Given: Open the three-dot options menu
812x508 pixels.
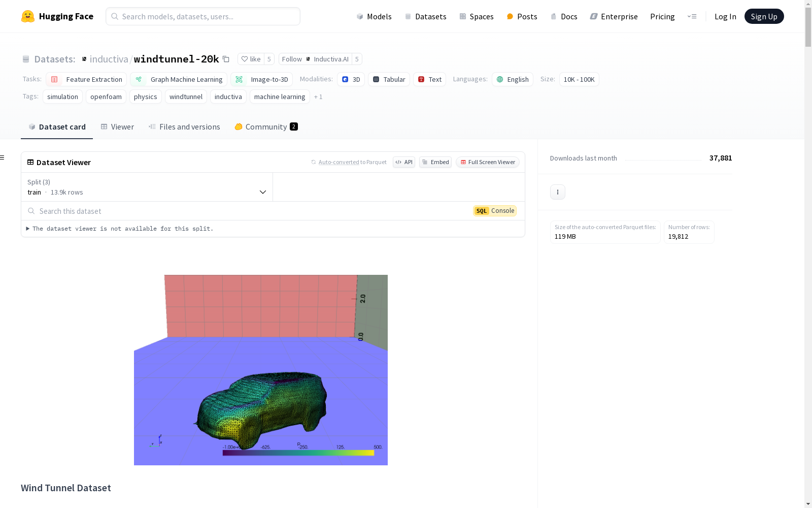Looking at the screenshot, I should tap(558, 192).
